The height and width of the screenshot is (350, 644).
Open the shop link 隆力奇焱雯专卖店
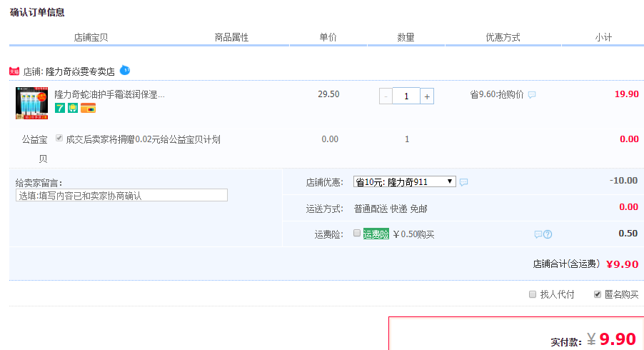[80, 71]
